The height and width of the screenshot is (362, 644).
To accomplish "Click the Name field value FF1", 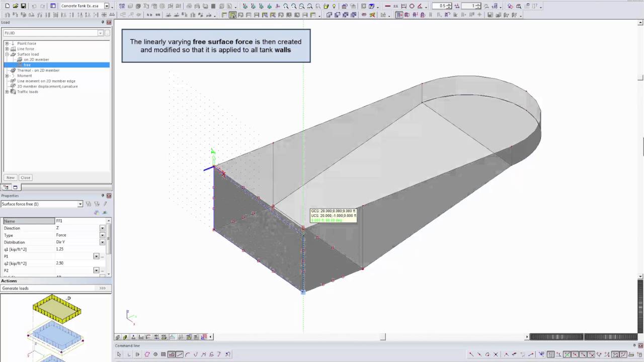I will point(80,221).
